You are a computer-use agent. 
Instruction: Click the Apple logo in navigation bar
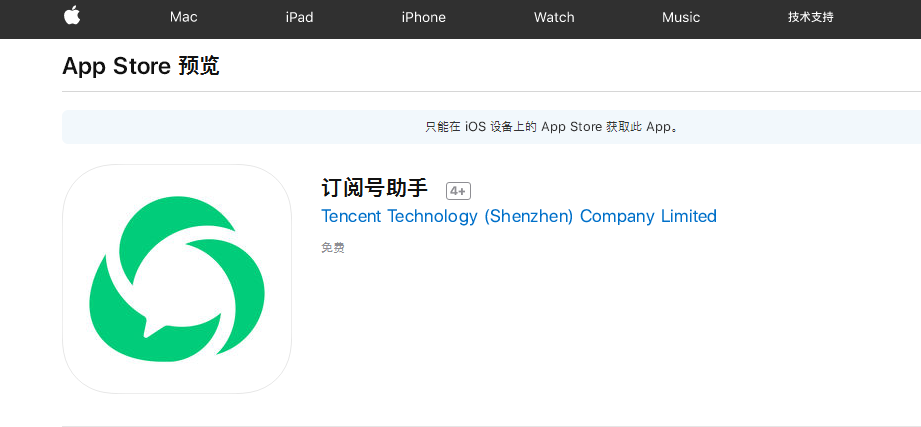[x=72, y=16]
